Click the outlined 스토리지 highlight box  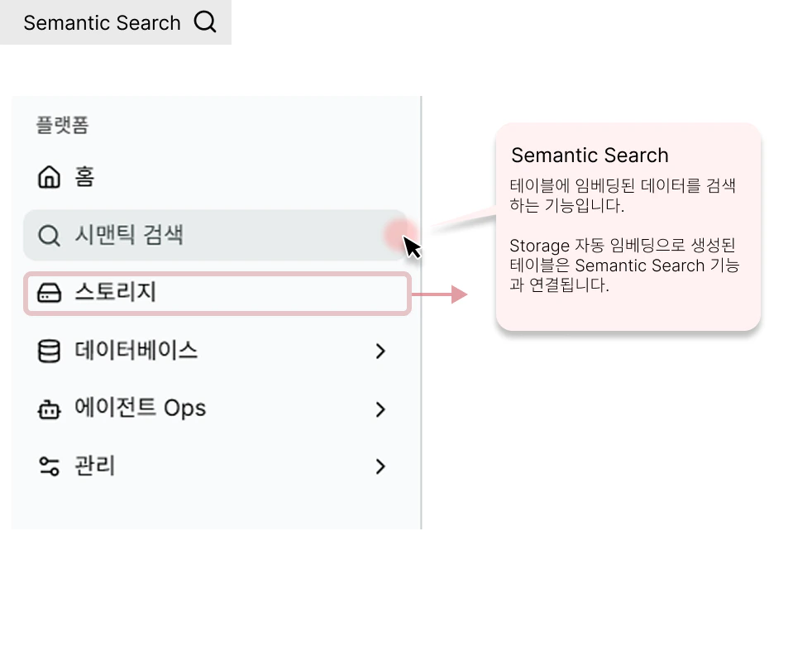coord(217,293)
